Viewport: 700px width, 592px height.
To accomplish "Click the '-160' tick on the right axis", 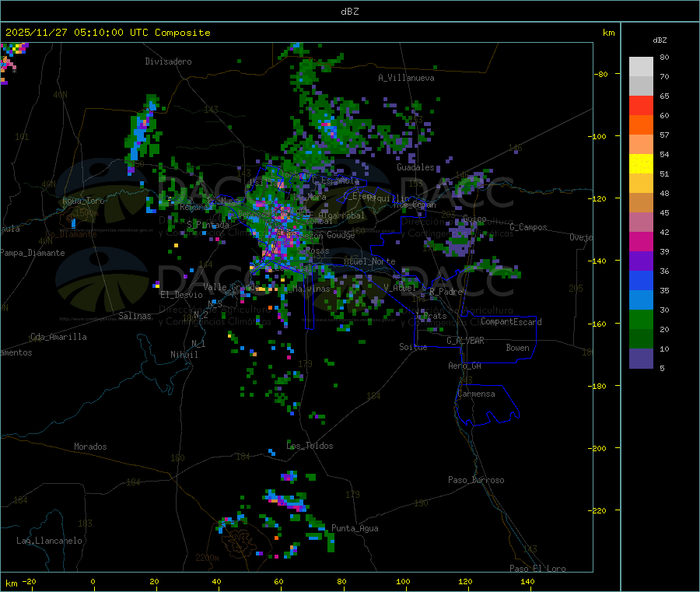I will pyautogui.click(x=597, y=324).
